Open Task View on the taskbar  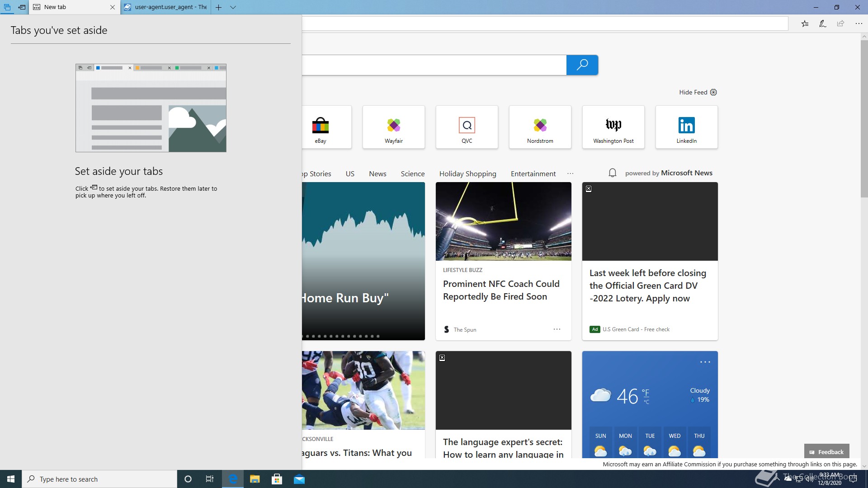pos(210,479)
